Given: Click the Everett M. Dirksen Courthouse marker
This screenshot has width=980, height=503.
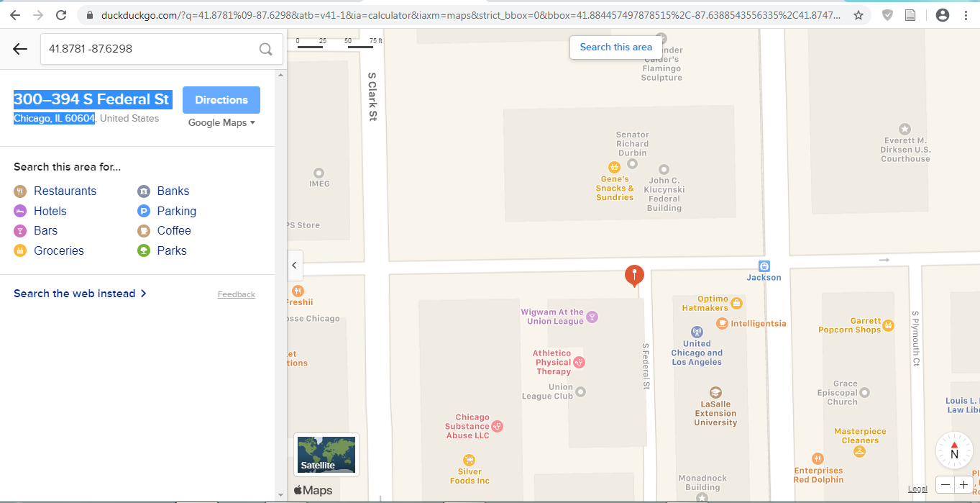Looking at the screenshot, I should [905, 129].
